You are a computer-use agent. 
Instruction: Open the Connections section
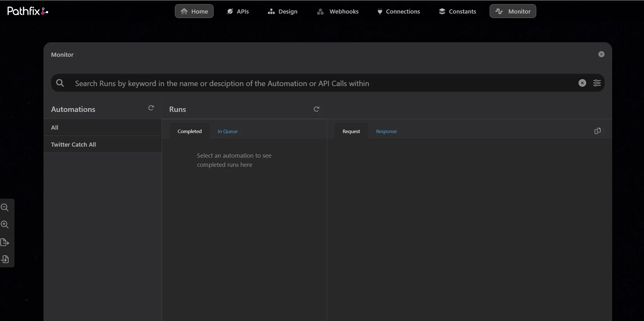click(399, 11)
